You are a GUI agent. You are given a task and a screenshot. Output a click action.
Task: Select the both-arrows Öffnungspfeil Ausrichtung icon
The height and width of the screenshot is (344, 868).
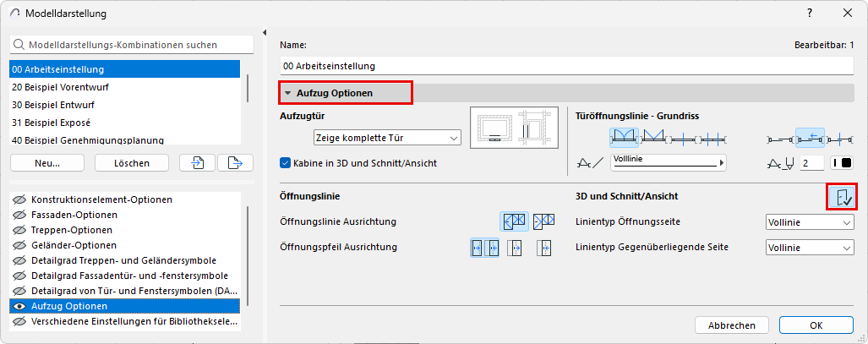coord(484,248)
